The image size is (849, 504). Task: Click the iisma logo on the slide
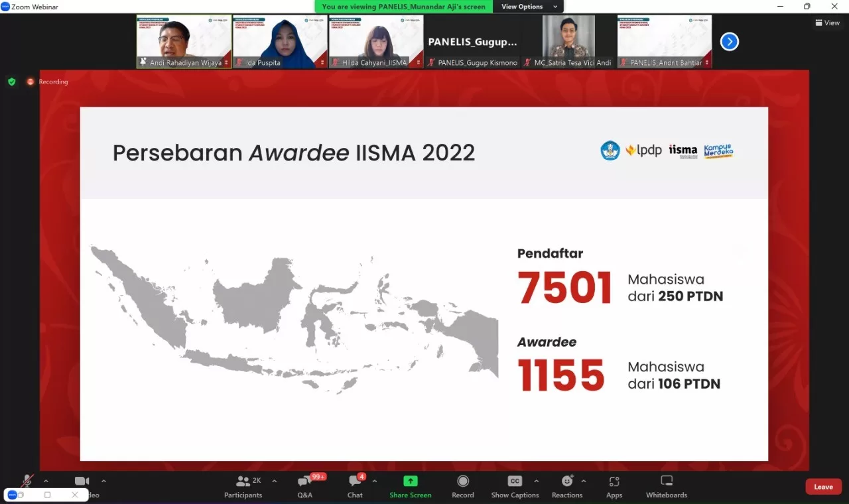(683, 151)
